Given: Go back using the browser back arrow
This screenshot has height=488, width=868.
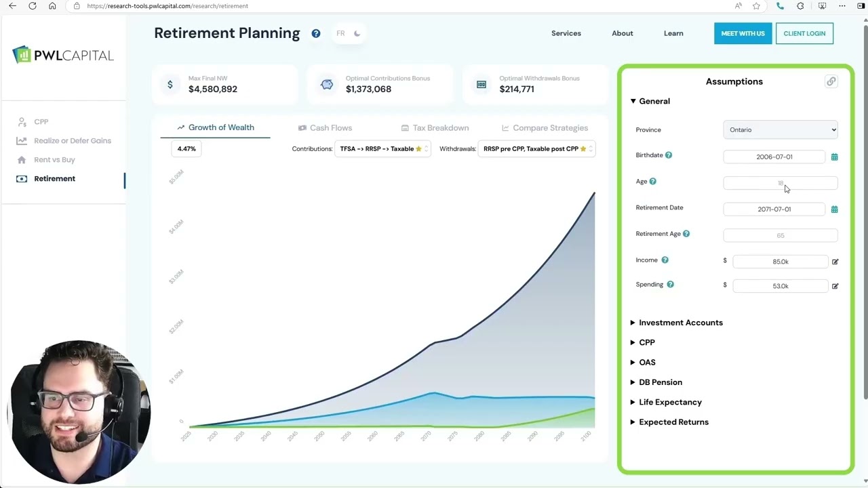Looking at the screenshot, I should 12,6.
